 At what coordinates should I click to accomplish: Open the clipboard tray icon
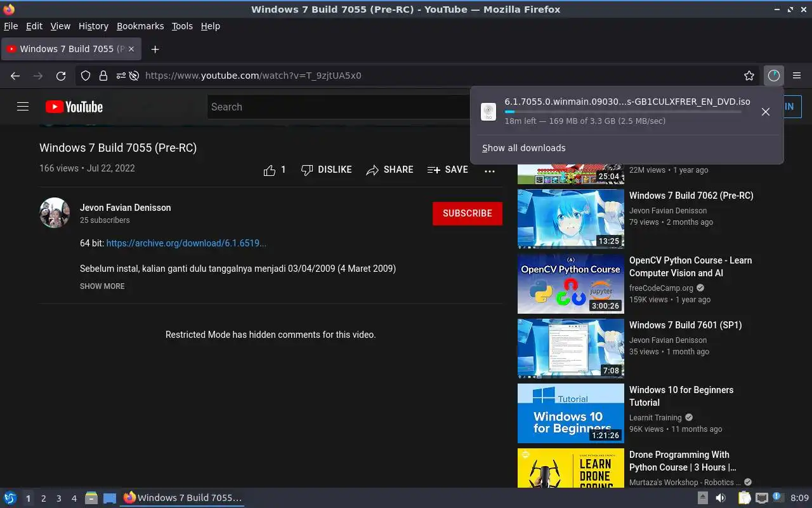pyautogui.click(x=744, y=498)
